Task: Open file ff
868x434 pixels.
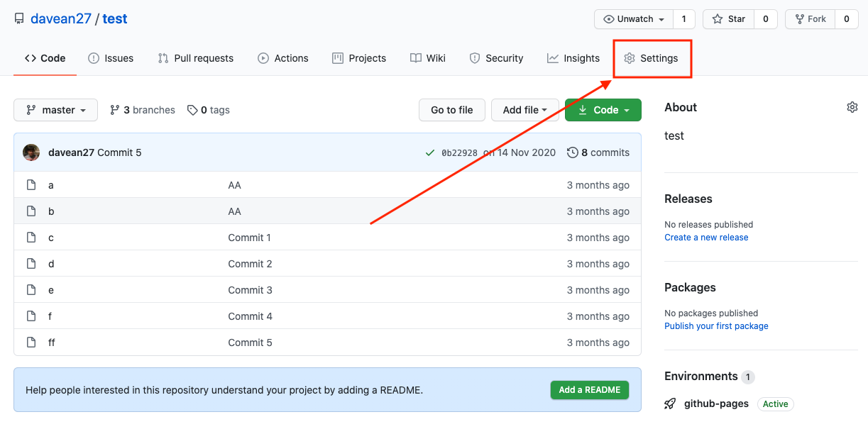Action: coord(52,343)
